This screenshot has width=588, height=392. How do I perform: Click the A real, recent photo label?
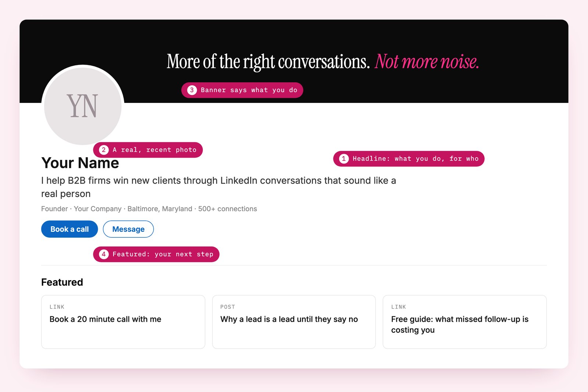point(154,150)
